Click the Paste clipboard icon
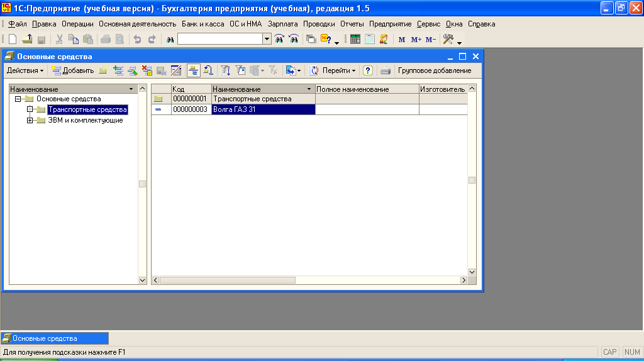 coord(88,39)
